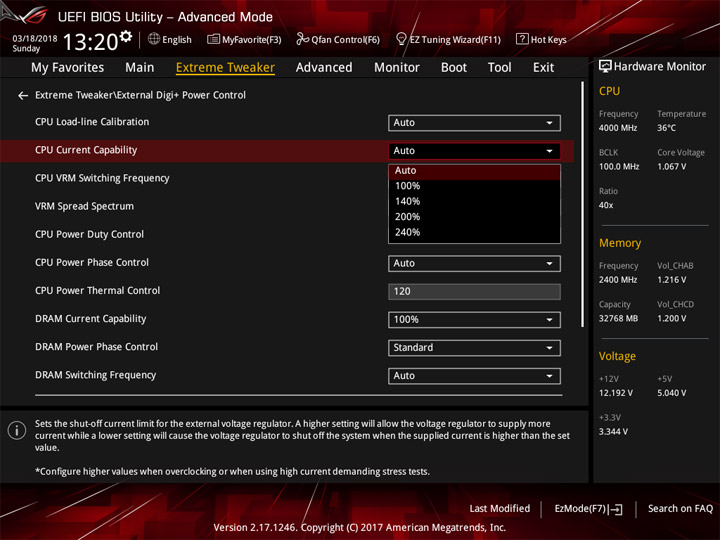This screenshot has height=540, width=720.
Task: Click the globe language icon
Action: tap(154, 39)
